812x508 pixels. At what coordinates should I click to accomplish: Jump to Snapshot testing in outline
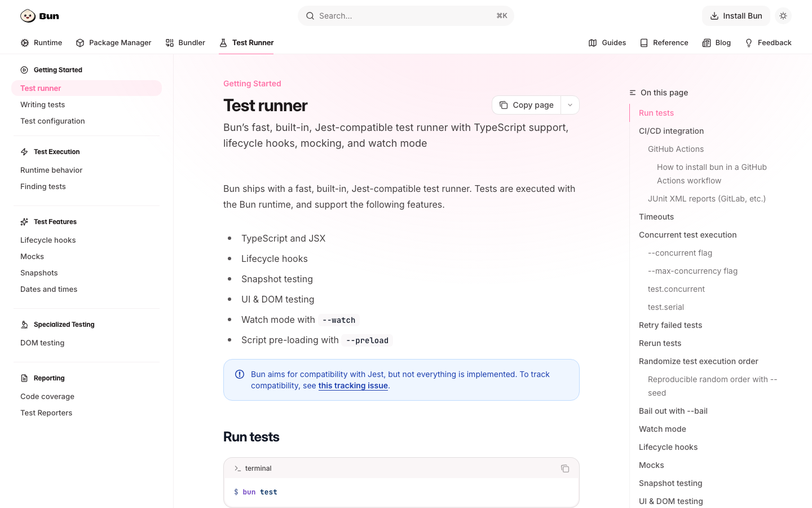[x=670, y=483]
